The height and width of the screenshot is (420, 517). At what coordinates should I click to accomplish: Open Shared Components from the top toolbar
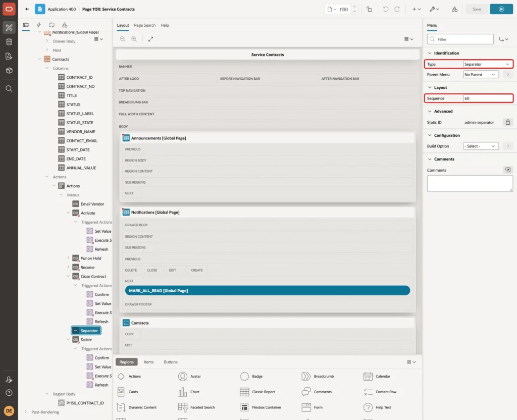coord(454,9)
